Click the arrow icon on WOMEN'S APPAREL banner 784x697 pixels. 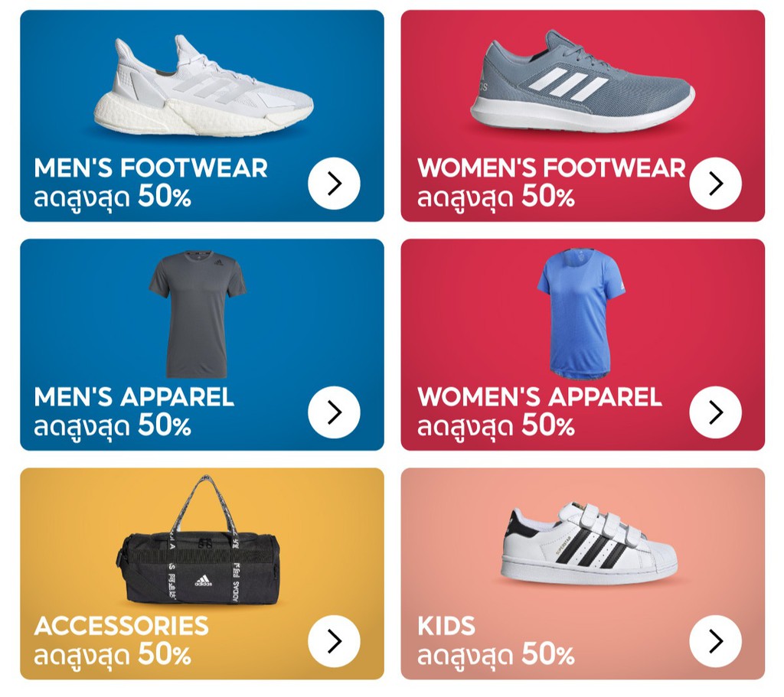(717, 411)
